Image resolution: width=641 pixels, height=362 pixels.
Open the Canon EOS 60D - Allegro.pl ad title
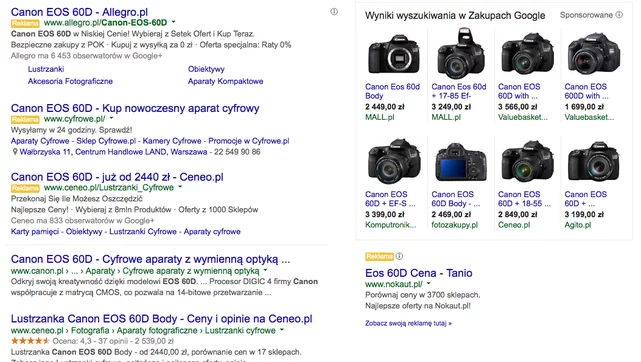tap(79, 12)
